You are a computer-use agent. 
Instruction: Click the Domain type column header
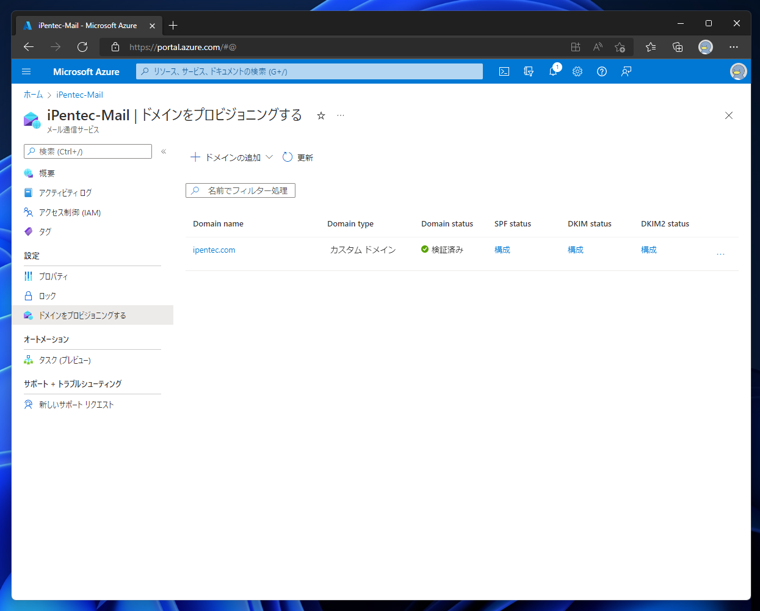tap(350, 224)
